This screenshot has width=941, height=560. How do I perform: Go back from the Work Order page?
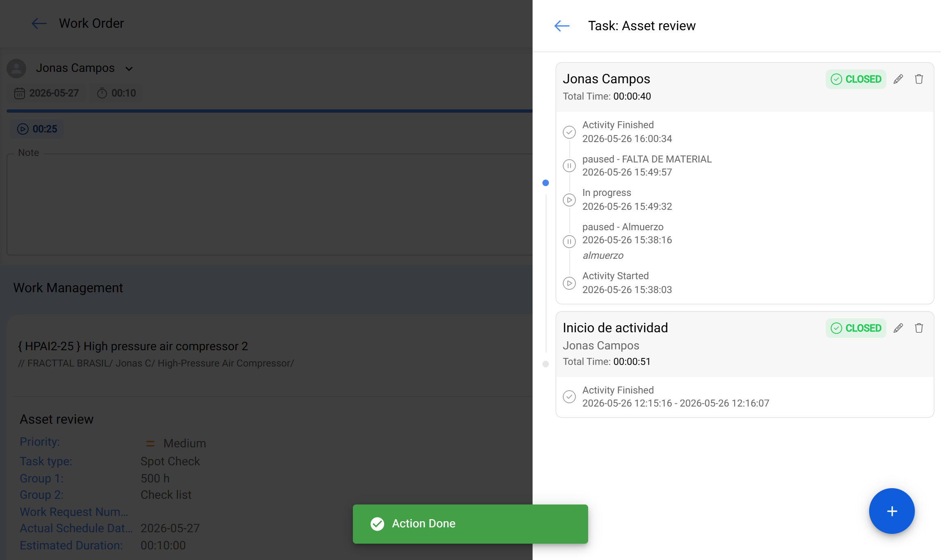coord(39,23)
